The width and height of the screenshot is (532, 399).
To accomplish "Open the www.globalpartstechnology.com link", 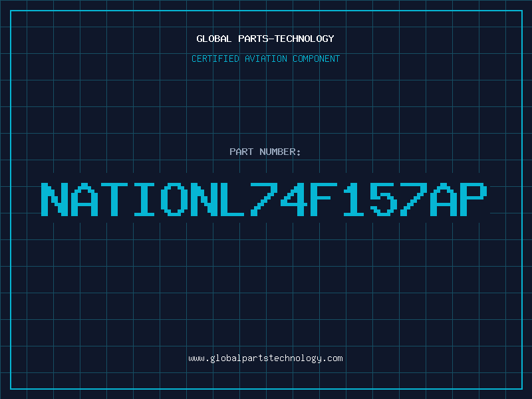I will 265,358.
